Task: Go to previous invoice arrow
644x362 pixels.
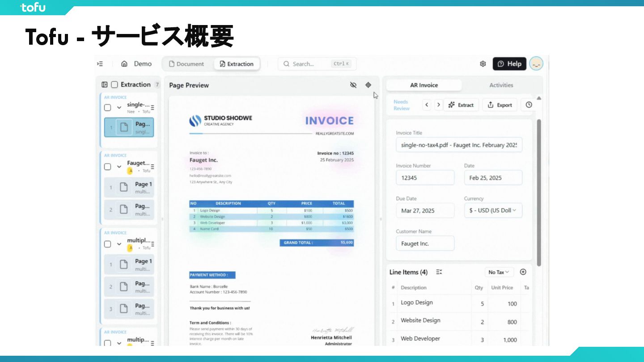Action: (427, 105)
